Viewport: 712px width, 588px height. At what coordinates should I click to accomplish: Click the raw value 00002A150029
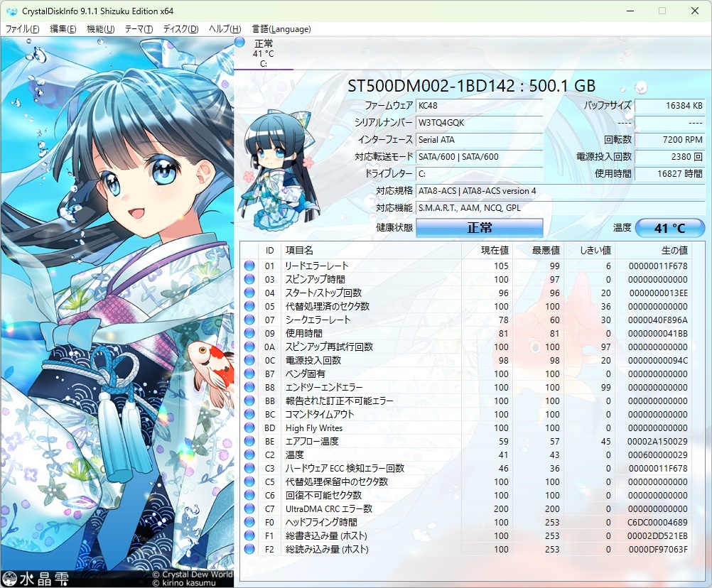pyautogui.click(x=657, y=441)
